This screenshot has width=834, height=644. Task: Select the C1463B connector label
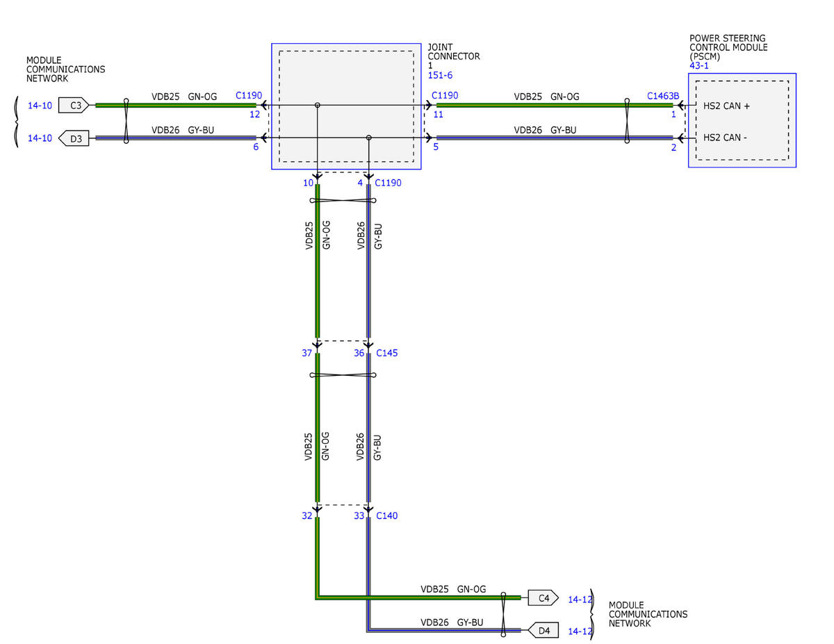[x=662, y=97]
